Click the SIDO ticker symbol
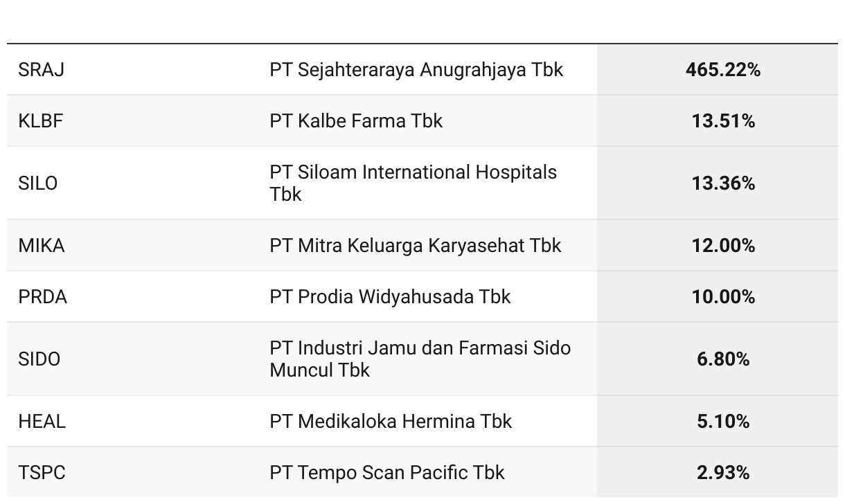 point(39,359)
